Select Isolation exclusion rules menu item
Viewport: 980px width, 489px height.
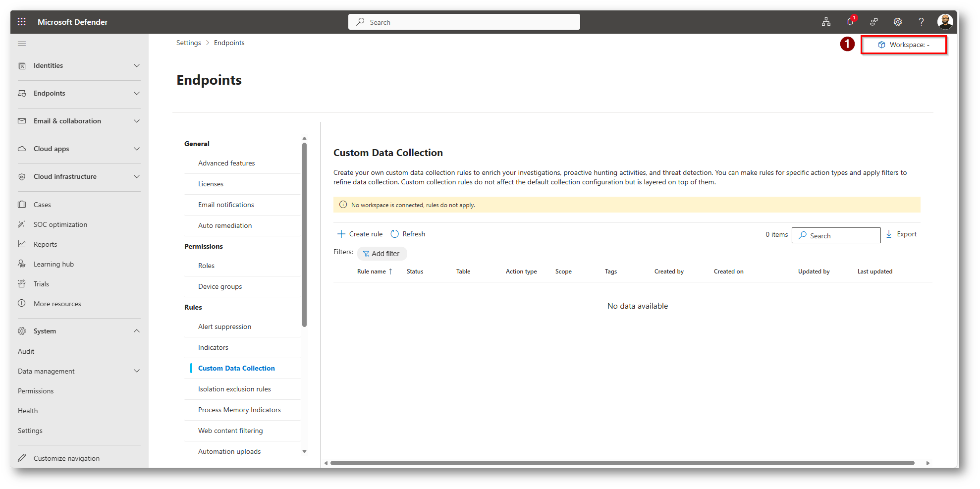234,389
